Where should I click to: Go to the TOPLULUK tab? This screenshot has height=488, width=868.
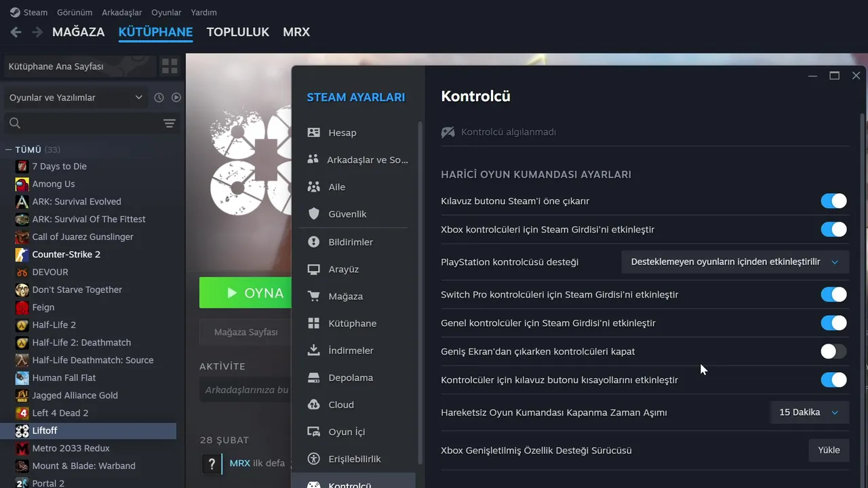click(238, 32)
